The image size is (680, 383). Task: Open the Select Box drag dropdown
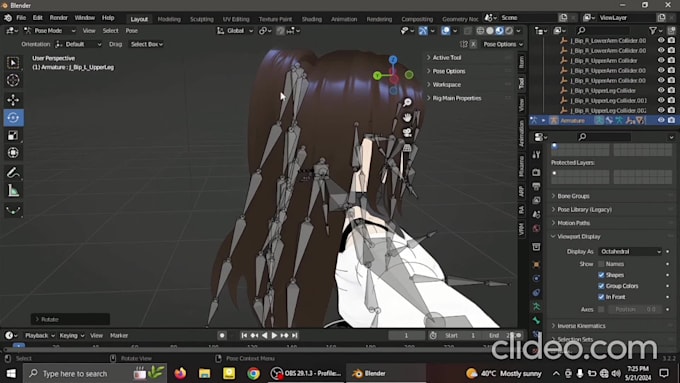[x=147, y=44]
